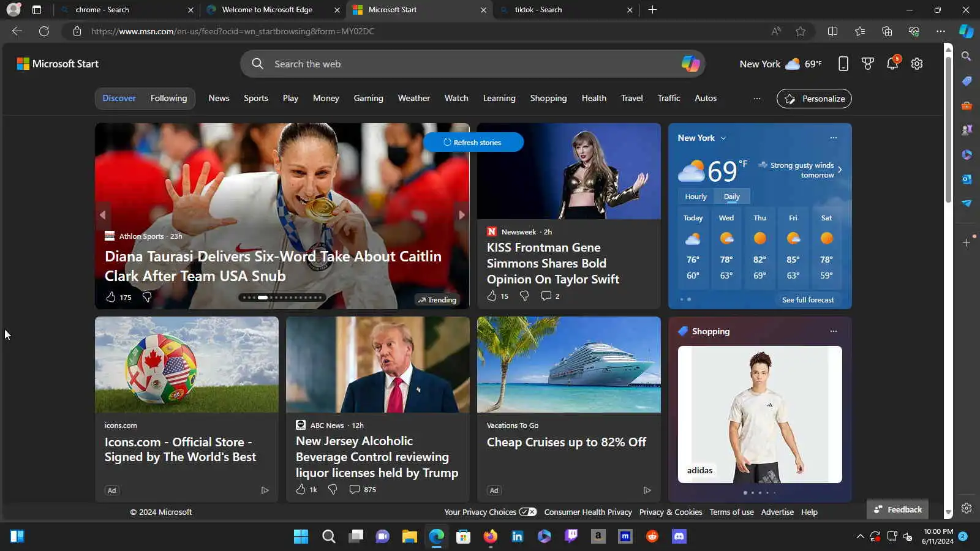Select the Following feed toggle
Image resolution: width=980 pixels, height=551 pixels.
pos(168,98)
